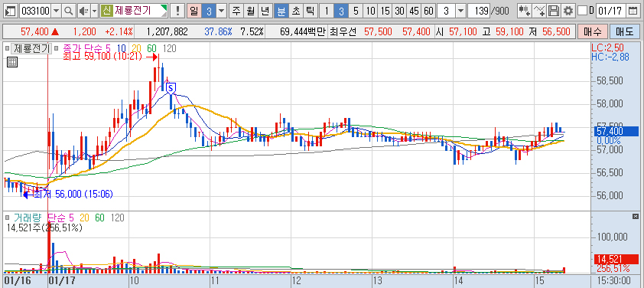Choose the 10-minute interval button
Image resolution: width=644 pixels, height=288 pixels.
coord(370,11)
